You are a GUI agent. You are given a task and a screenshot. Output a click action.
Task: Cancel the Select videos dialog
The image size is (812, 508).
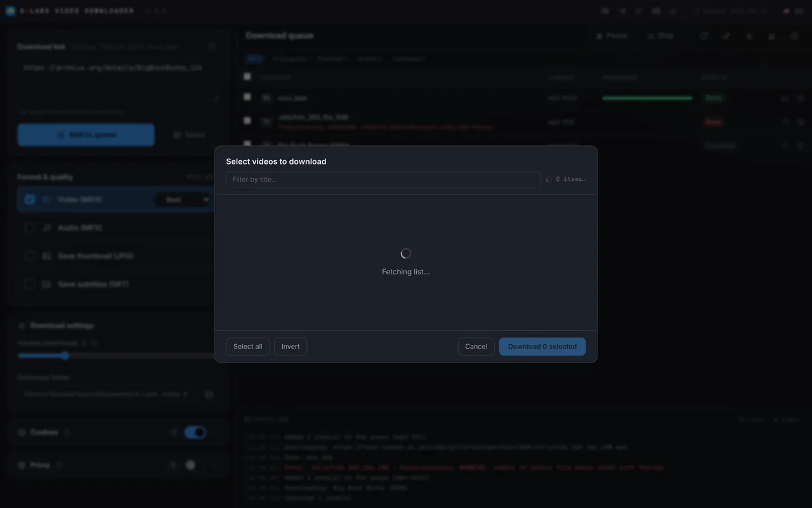(x=476, y=346)
